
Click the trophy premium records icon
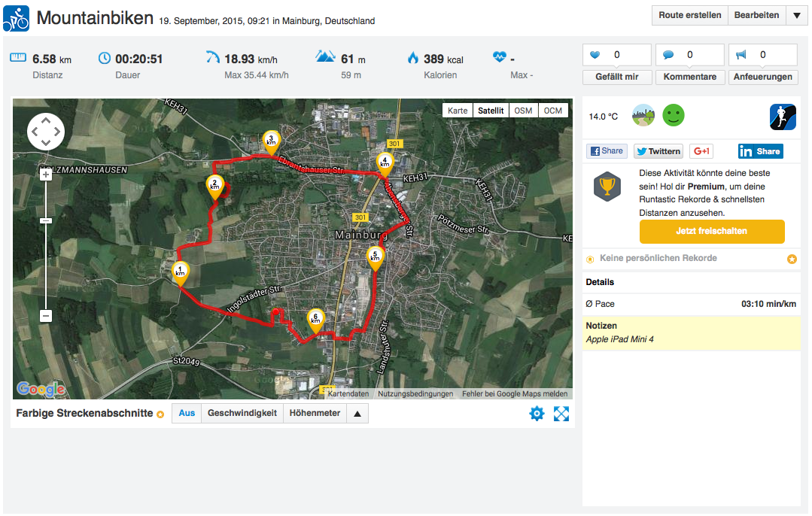[607, 187]
